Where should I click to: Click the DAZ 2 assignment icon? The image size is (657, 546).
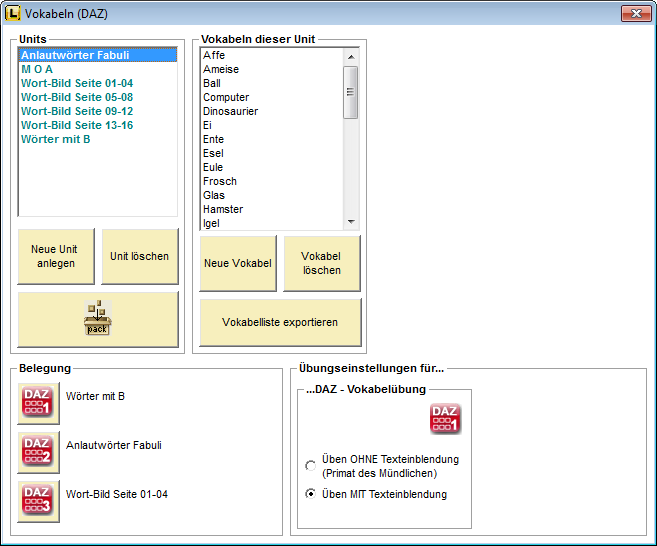(x=38, y=452)
